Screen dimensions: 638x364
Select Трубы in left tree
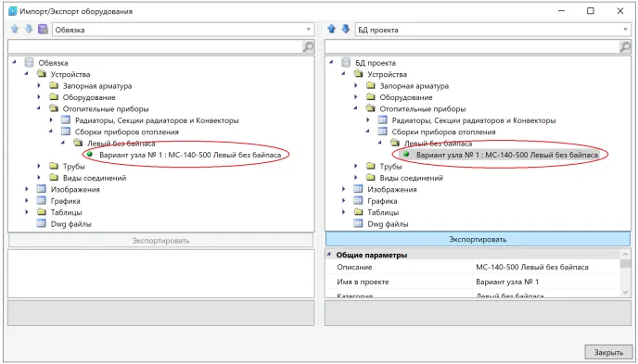coord(73,167)
